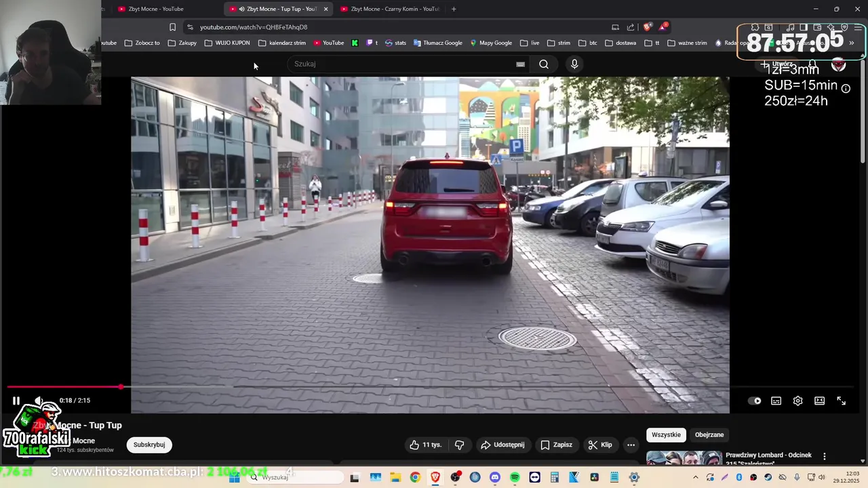The height and width of the screenshot is (488, 868).
Task: Open Brave Rewards triangle icon
Action: click(x=663, y=27)
